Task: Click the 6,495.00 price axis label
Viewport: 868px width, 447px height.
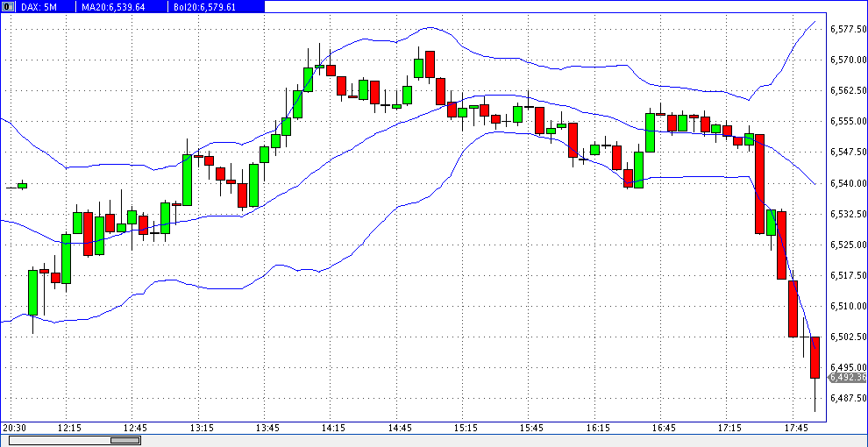Action: 848,366
